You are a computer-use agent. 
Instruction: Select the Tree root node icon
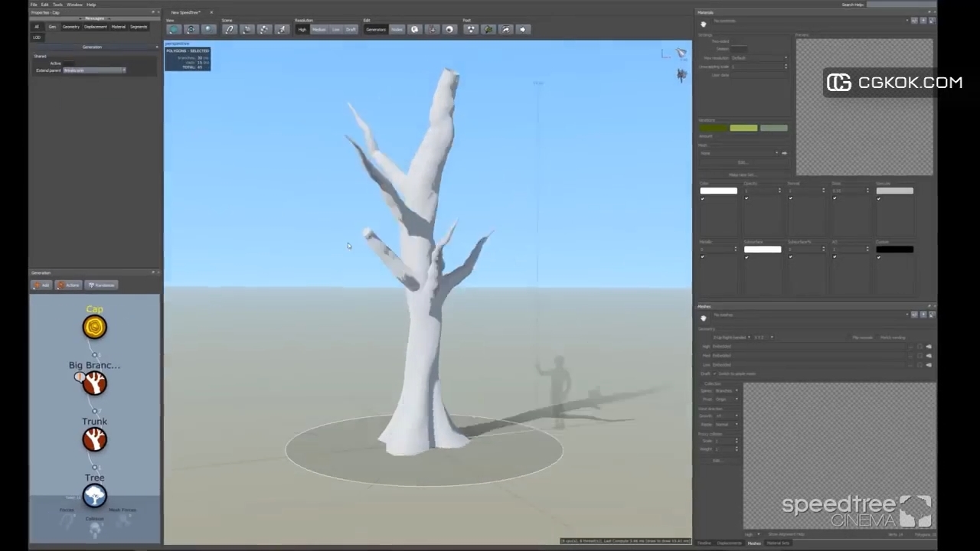pos(94,496)
